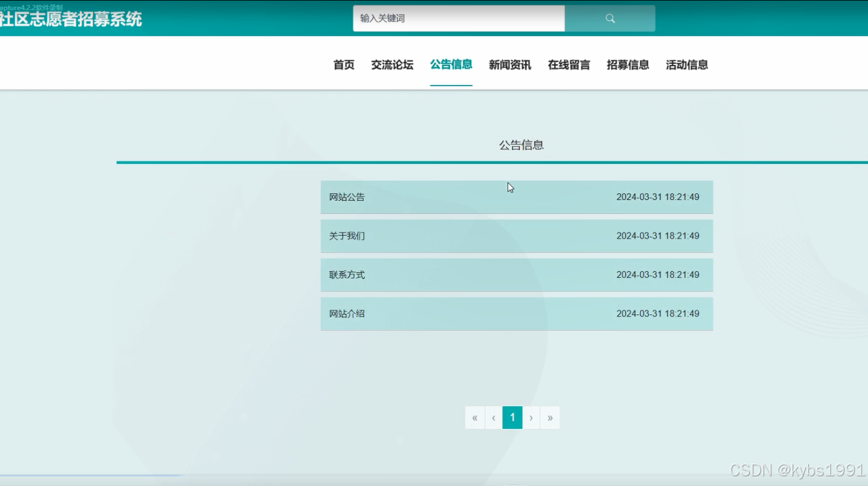868x486 pixels.
Task: Focus the keyword search input field
Action: click(459, 18)
